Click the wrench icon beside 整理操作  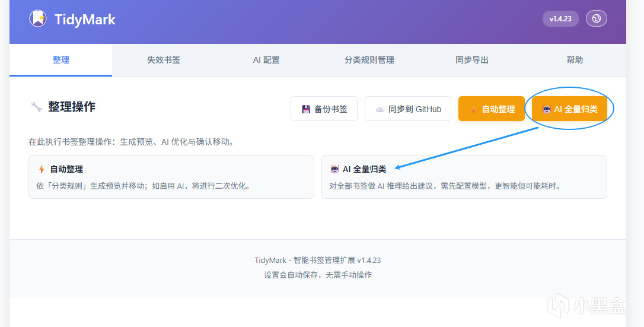click(x=37, y=107)
